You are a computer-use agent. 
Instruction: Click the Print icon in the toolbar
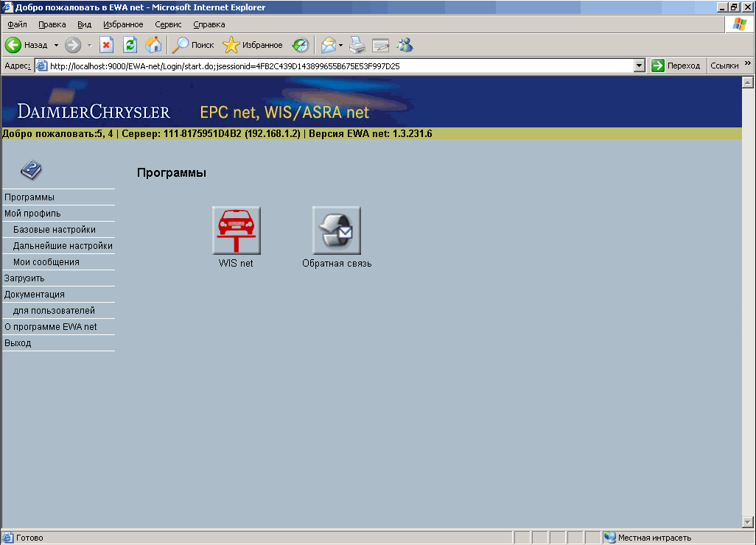click(x=357, y=45)
